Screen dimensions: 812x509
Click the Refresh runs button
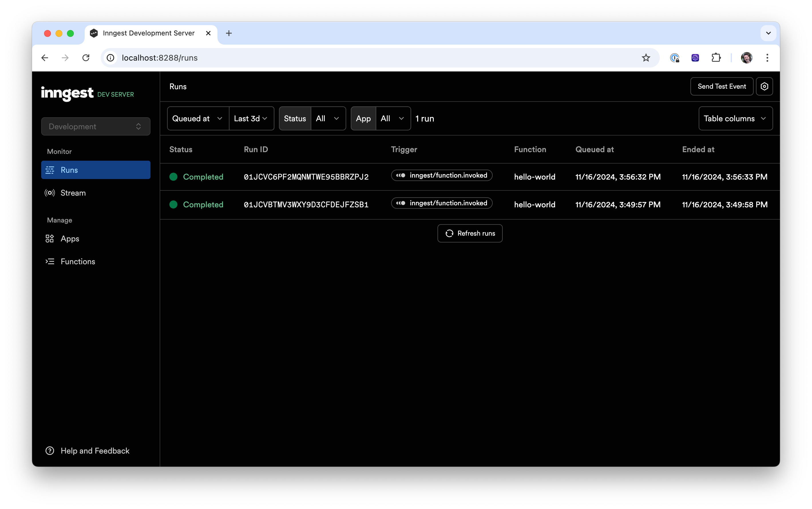[x=470, y=233]
